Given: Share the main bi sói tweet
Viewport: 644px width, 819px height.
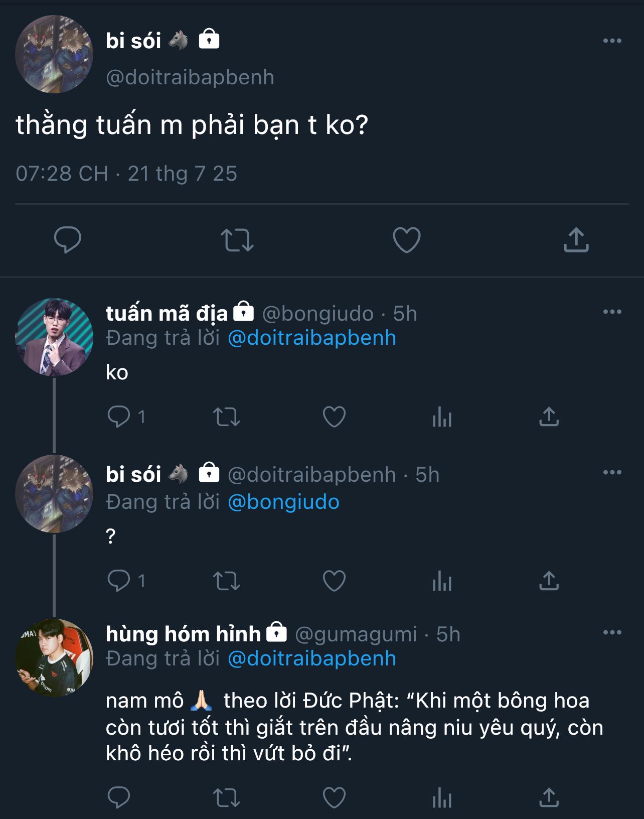Looking at the screenshot, I should pos(576,239).
